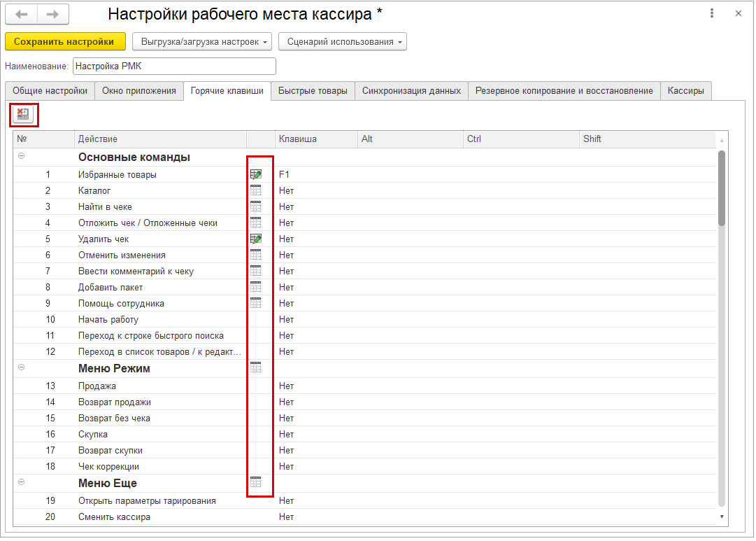Select the Добавить пакет row

[x=365, y=287]
